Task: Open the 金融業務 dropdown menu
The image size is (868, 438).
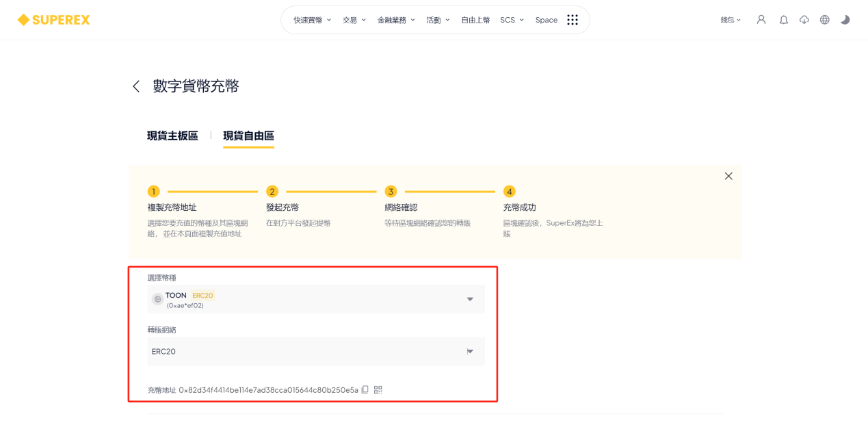Action: click(397, 20)
